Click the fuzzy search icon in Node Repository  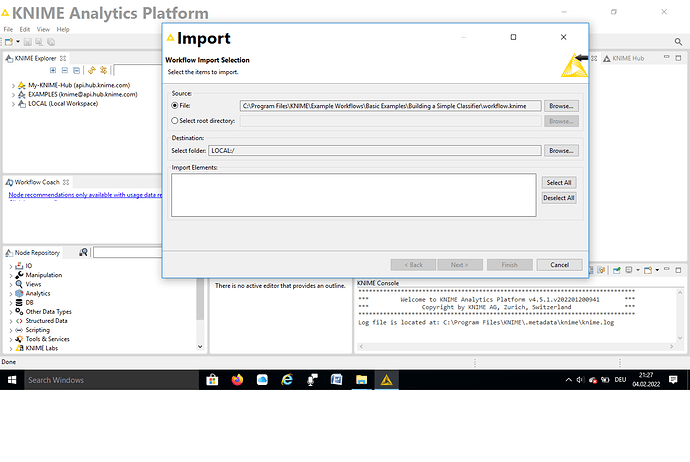[x=83, y=252]
